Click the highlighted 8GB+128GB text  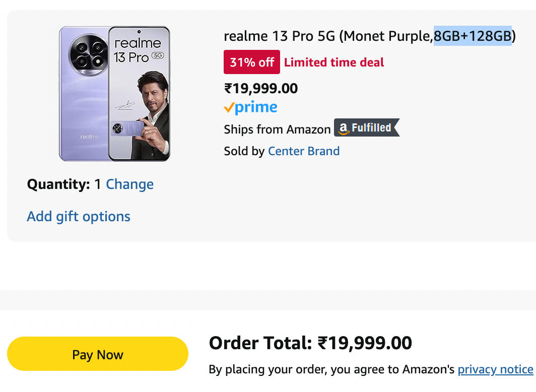pyautogui.click(x=472, y=36)
